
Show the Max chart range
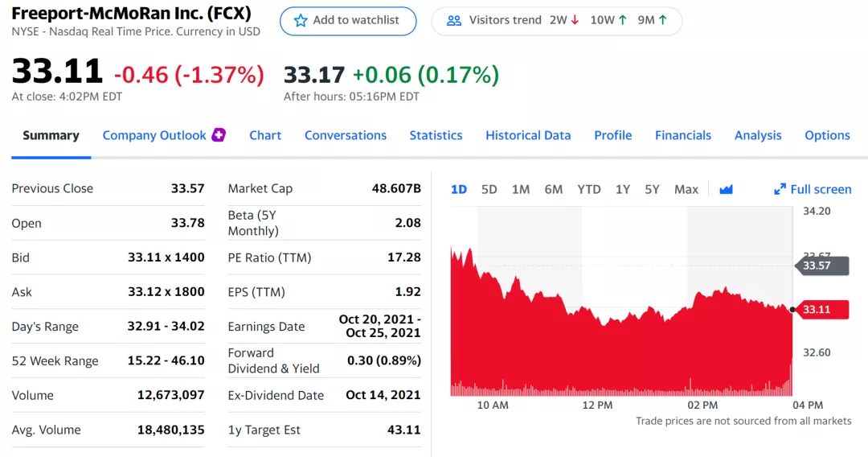pos(686,190)
